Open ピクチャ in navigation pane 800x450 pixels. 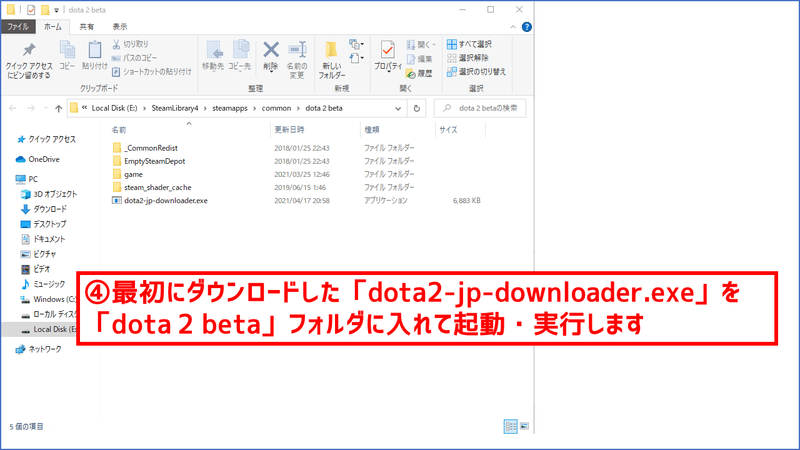38,254
